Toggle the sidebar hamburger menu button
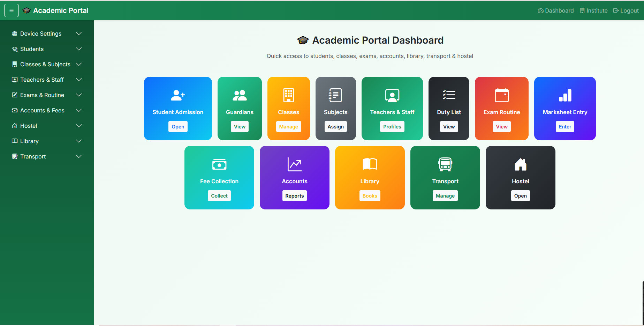Image resolution: width=644 pixels, height=326 pixels. tap(11, 10)
